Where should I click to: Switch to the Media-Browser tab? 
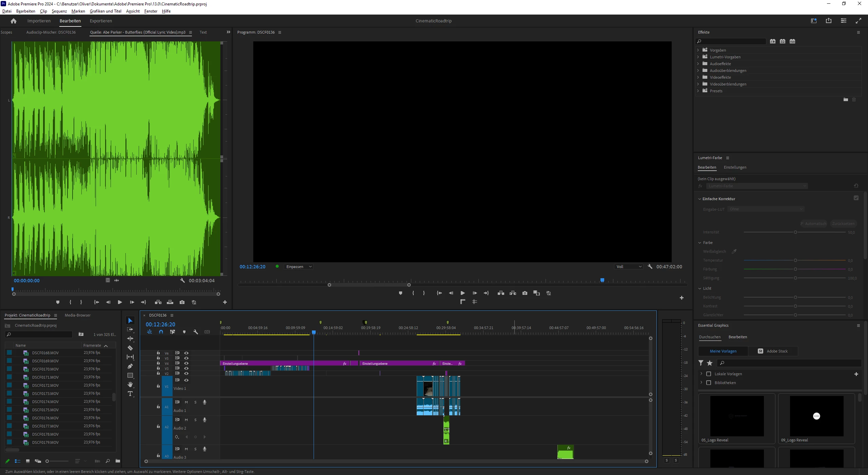[78, 315]
